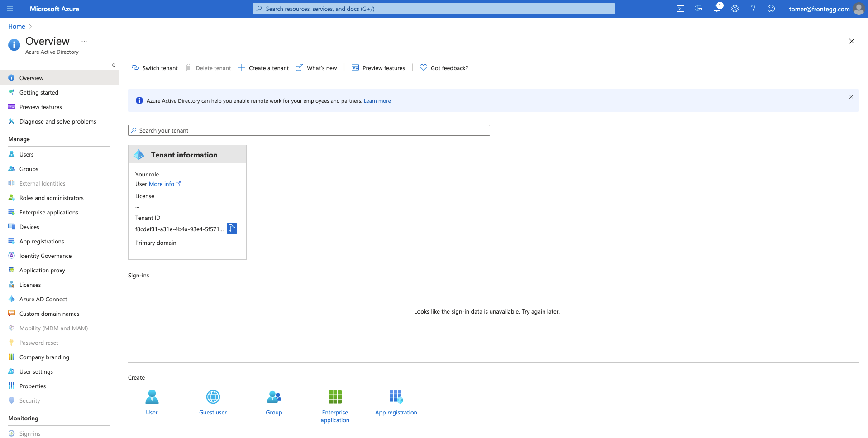Create a new Group
The width and height of the screenshot is (868, 438).
point(274,402)
